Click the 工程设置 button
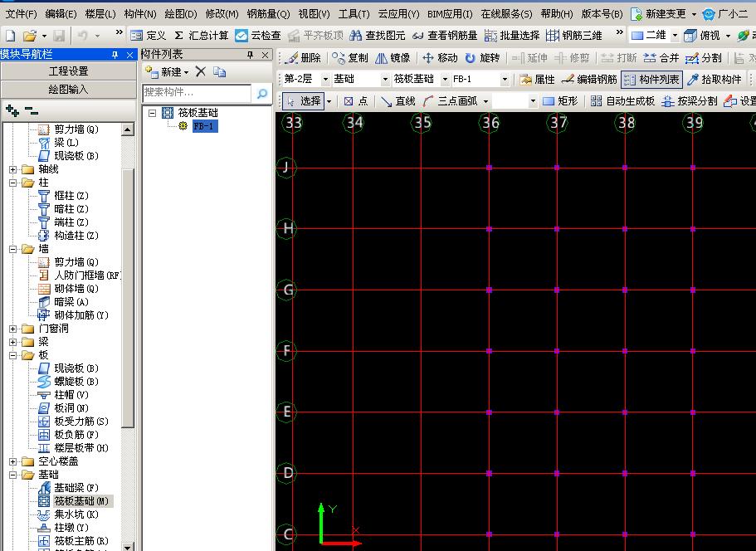 coord(69,71)
